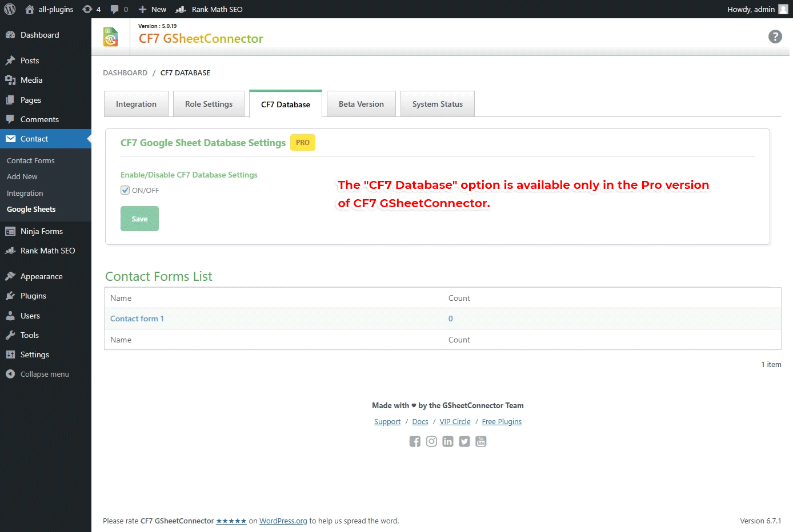Open GSheetConnector Twitter icon
The height and width of the screenshot is (532, 793).
(x=464, y=441)
